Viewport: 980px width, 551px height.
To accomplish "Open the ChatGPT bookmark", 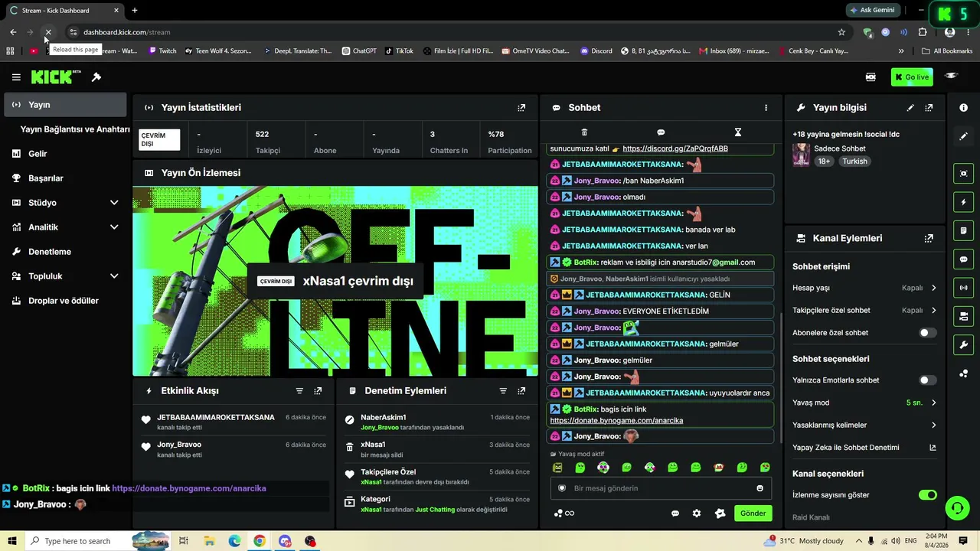I will click(359, 51).
